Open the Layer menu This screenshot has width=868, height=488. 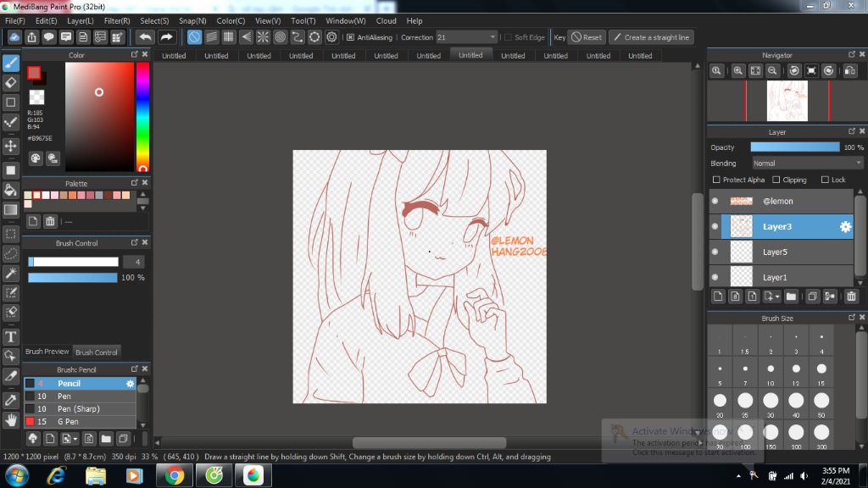[x=81, y=21]
